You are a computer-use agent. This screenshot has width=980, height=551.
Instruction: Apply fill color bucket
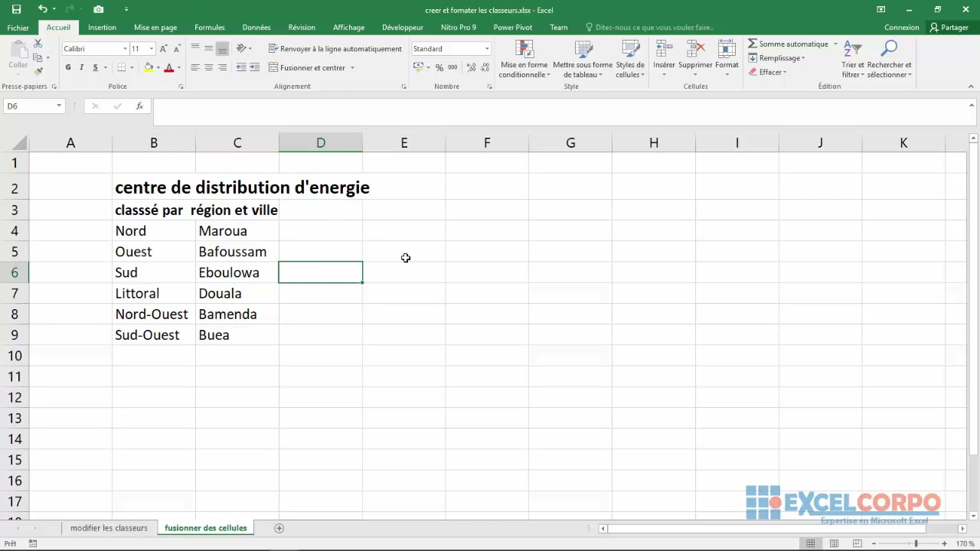coord(149,67)
